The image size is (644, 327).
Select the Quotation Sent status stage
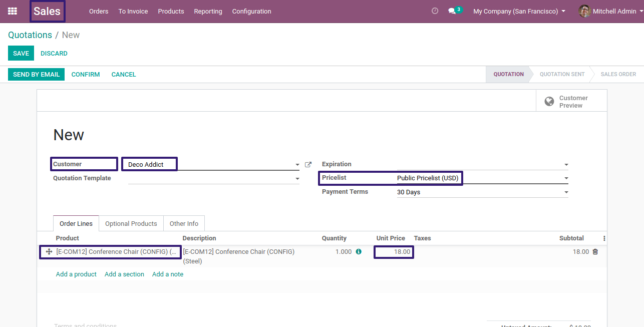click(562, 74)
